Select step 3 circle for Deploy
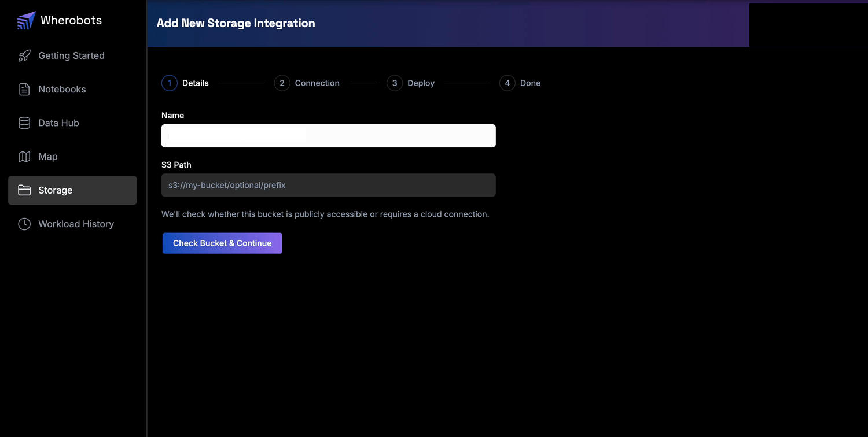Image resolution: width=868 pixels, height=437 pixels. (x=395, y=83)
